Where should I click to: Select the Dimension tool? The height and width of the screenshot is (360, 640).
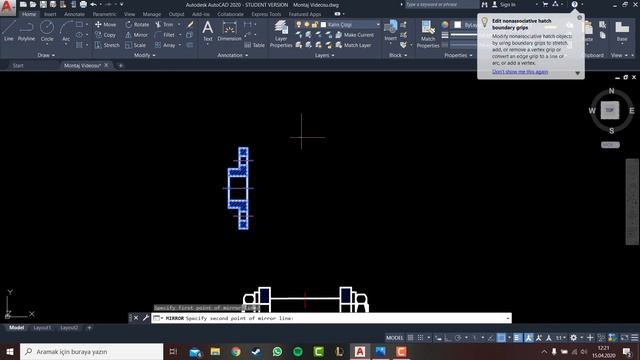(x=229, y=31)
